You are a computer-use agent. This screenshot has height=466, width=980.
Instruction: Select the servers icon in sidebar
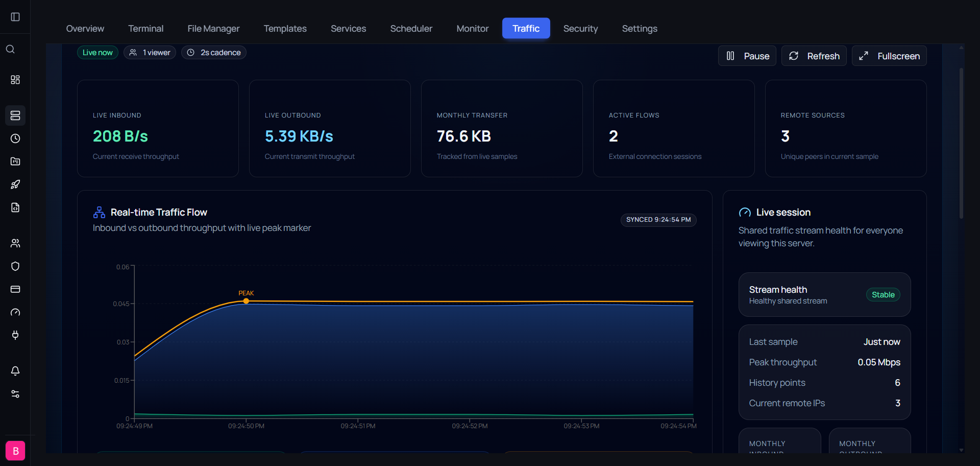point(15,115)
